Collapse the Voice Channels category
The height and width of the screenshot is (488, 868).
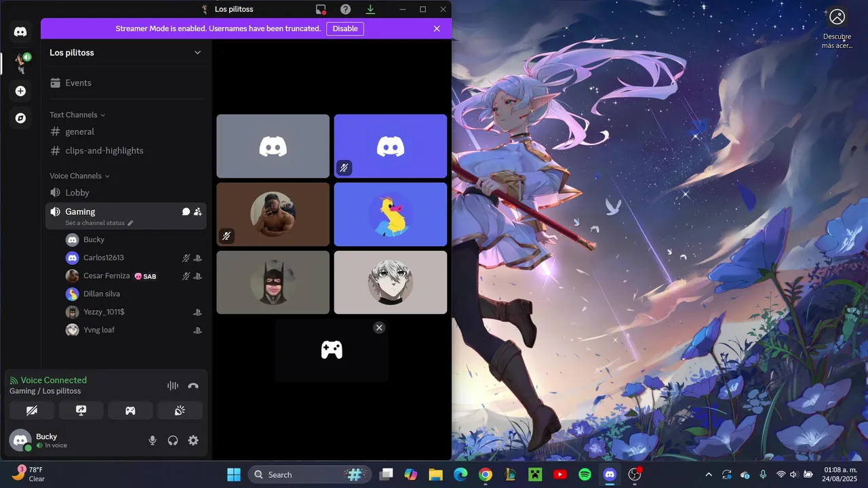pos(79,176)
